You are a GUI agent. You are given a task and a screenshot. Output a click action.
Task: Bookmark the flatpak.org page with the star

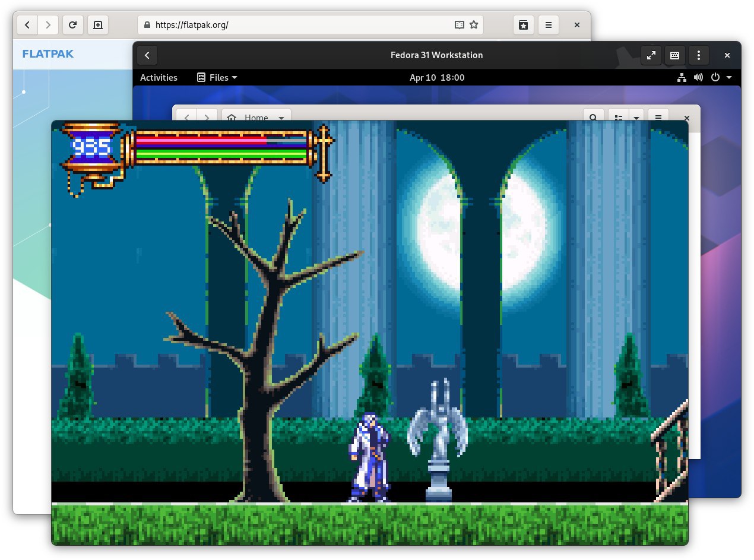click(474, 25)
